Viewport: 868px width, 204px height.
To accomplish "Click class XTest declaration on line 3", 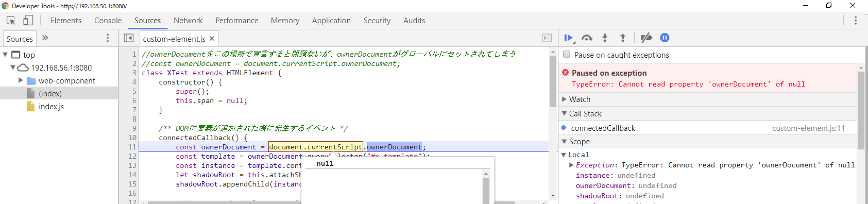I will (212, 73).
